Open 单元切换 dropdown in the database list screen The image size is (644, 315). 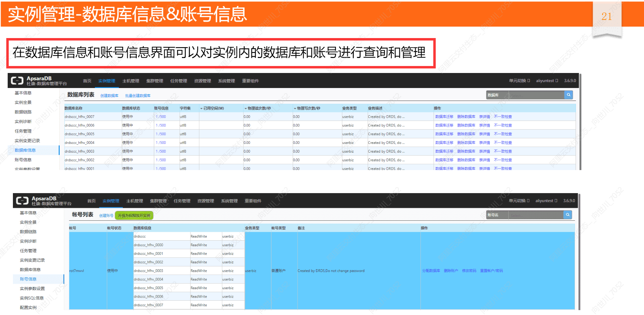tap(519, 81)
